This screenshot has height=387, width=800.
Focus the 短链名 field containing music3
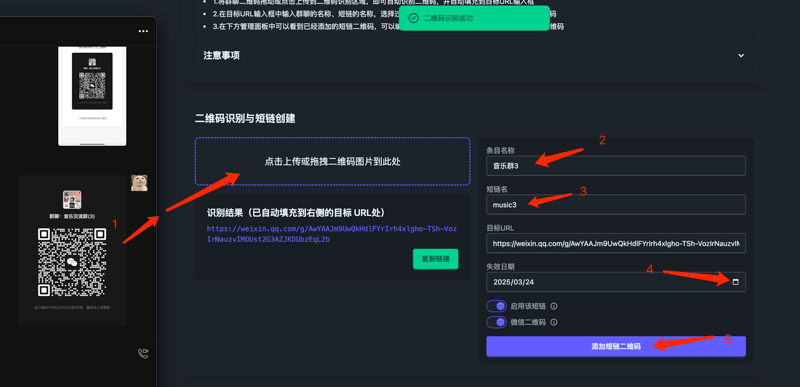coord(616,204)
